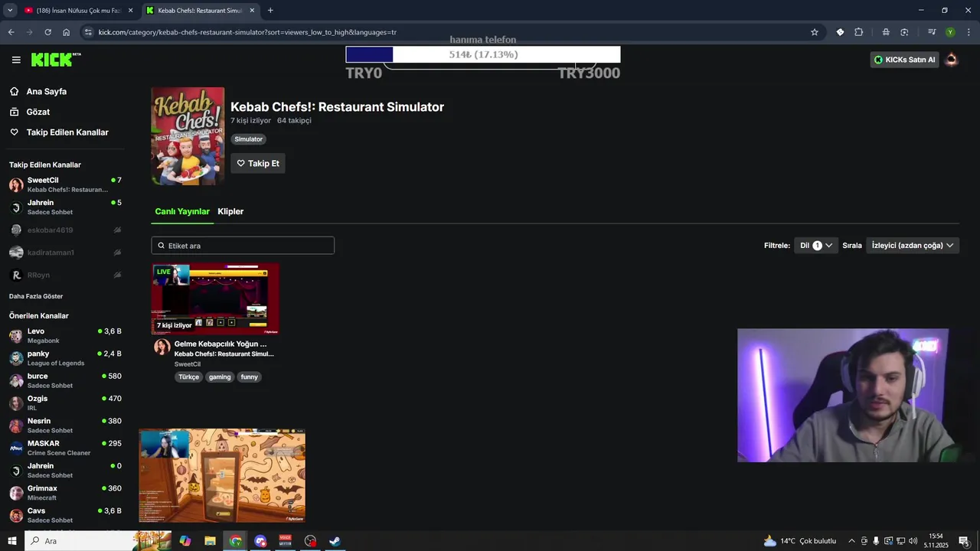Go back in browser

tap(11, 32)
